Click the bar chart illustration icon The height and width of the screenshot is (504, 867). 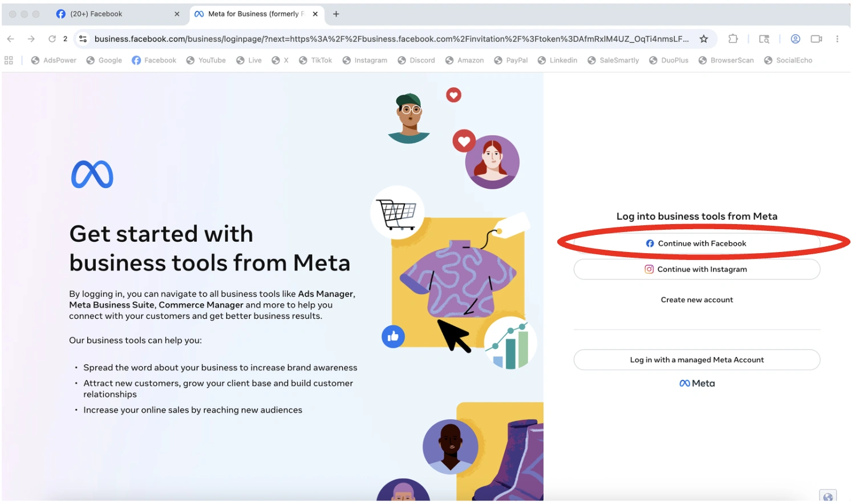click(511, 343)
